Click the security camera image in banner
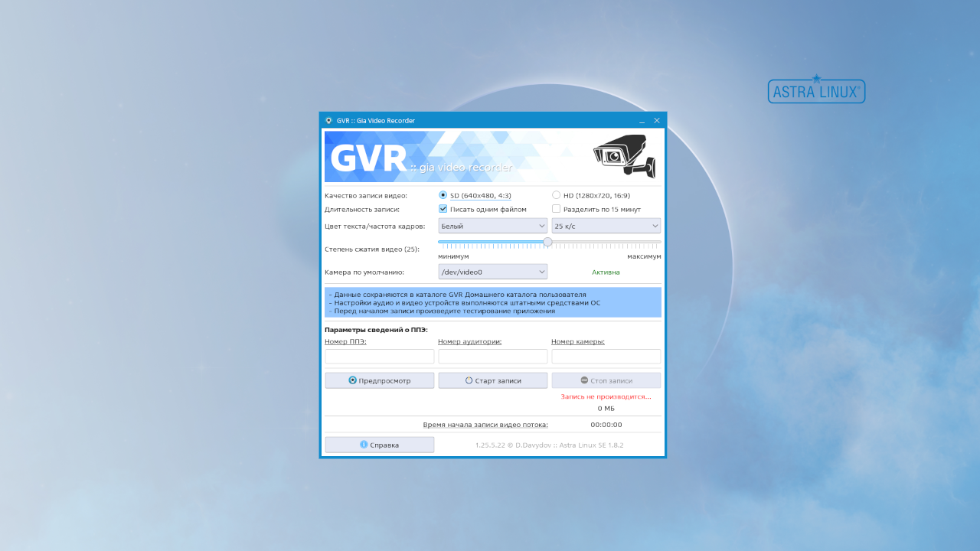This screenshot has width=980, height=551. (625, 156)
